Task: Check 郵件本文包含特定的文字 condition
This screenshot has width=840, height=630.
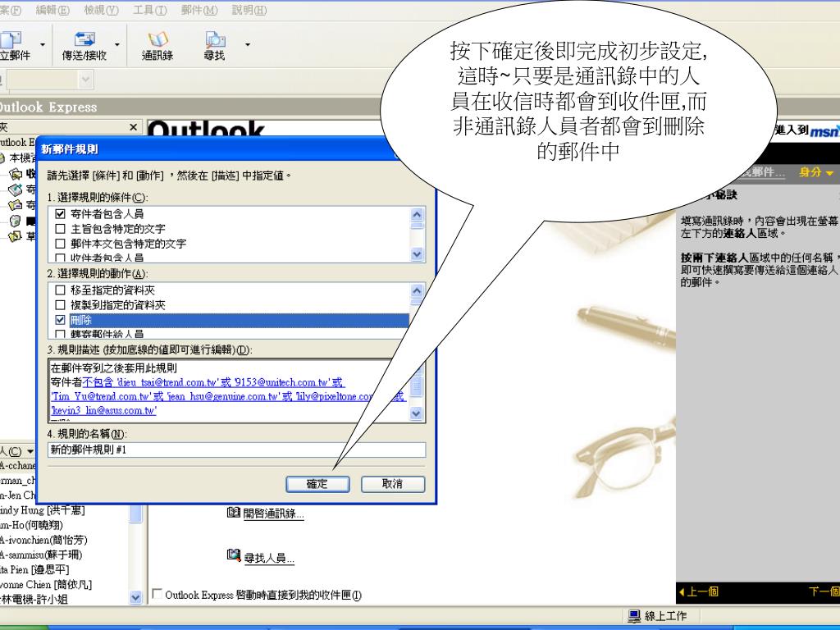Action: [x=61, y=244]
